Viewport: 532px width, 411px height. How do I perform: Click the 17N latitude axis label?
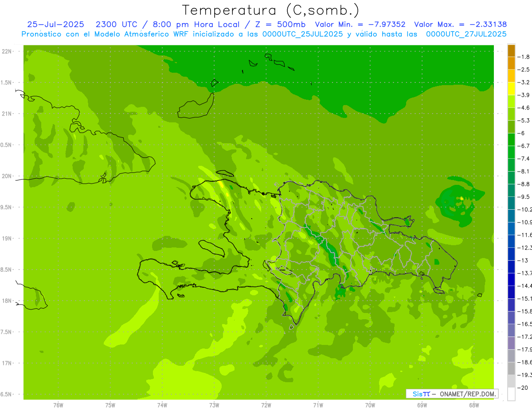7,363
